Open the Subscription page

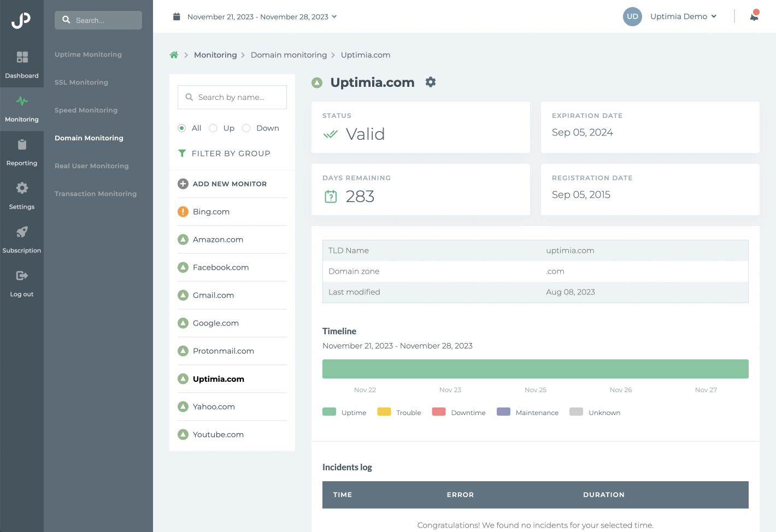pyautogui.click(x=22, y=238)
